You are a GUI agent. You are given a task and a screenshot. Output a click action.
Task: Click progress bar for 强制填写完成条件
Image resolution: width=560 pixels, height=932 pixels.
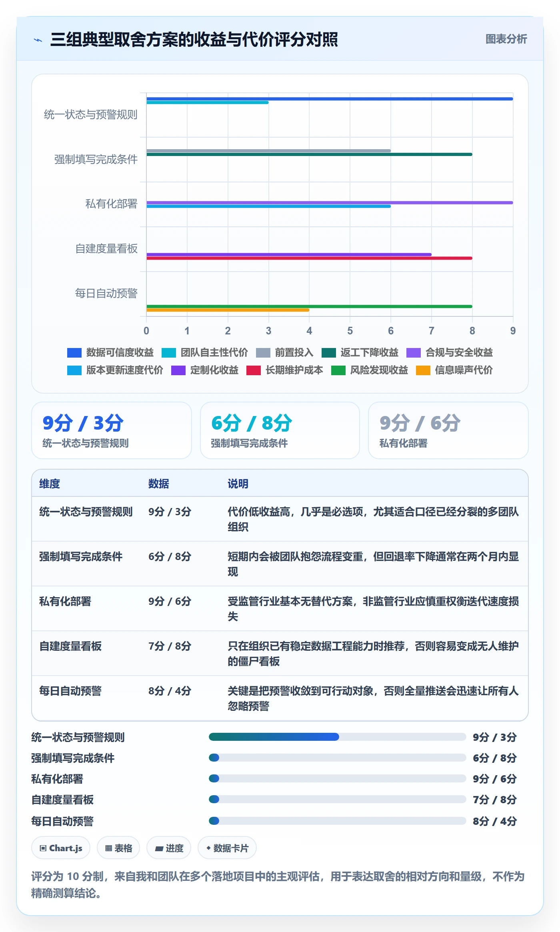pos(337,758)
